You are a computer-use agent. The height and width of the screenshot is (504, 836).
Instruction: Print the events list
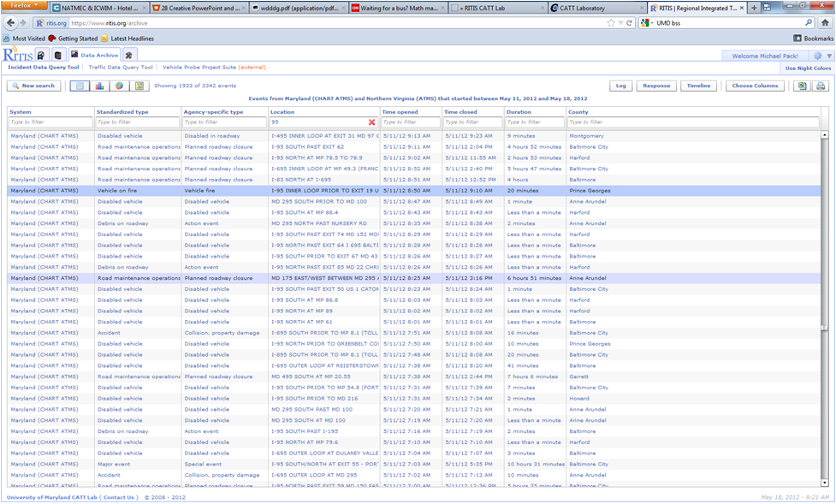[821, 86]
